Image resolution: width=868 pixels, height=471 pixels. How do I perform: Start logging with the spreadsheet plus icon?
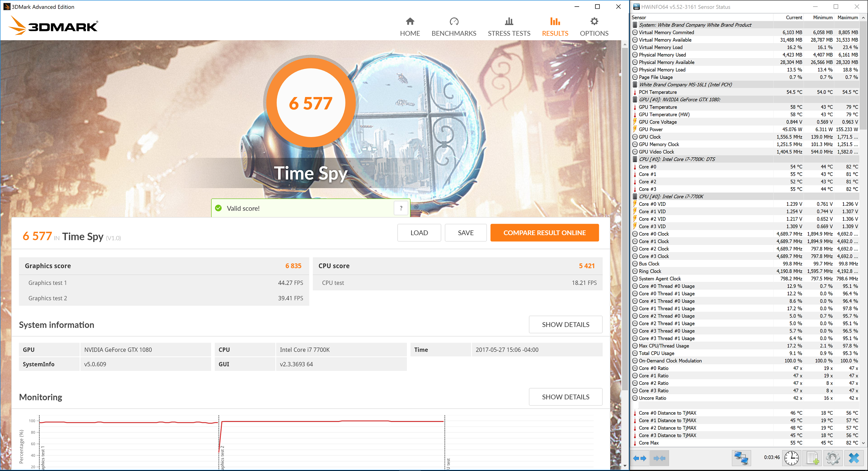812,458
